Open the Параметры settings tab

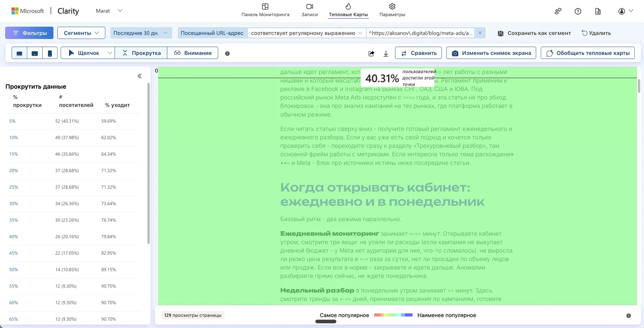(x=392, y=10)
